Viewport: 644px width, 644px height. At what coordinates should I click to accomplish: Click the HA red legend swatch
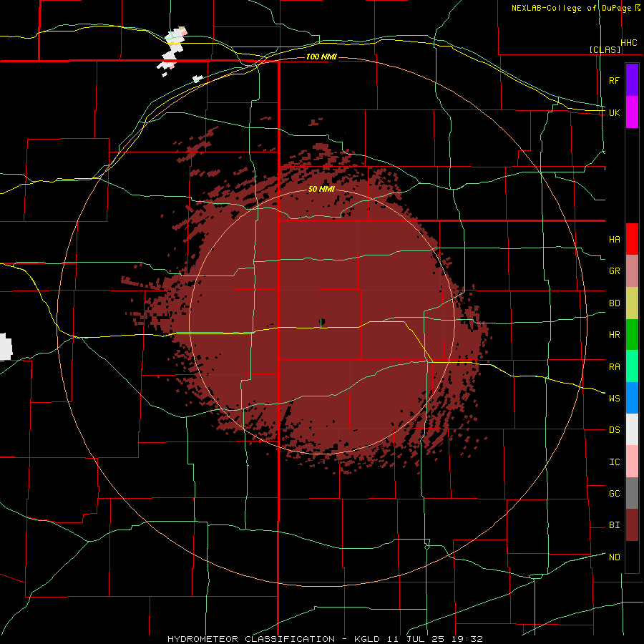tap(632, 239)
